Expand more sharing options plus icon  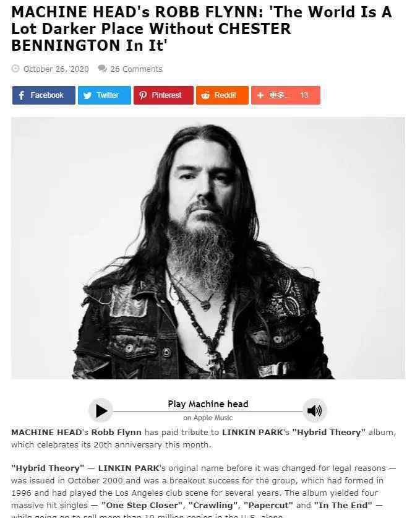[x=260, y=95]
